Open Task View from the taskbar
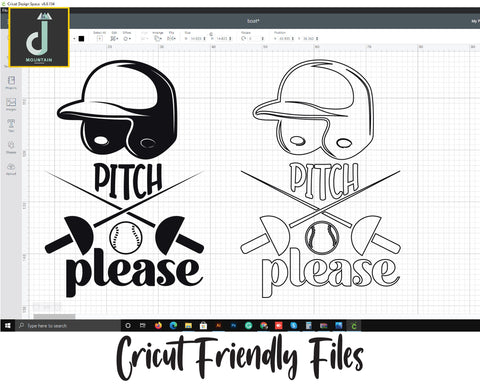 143,325
